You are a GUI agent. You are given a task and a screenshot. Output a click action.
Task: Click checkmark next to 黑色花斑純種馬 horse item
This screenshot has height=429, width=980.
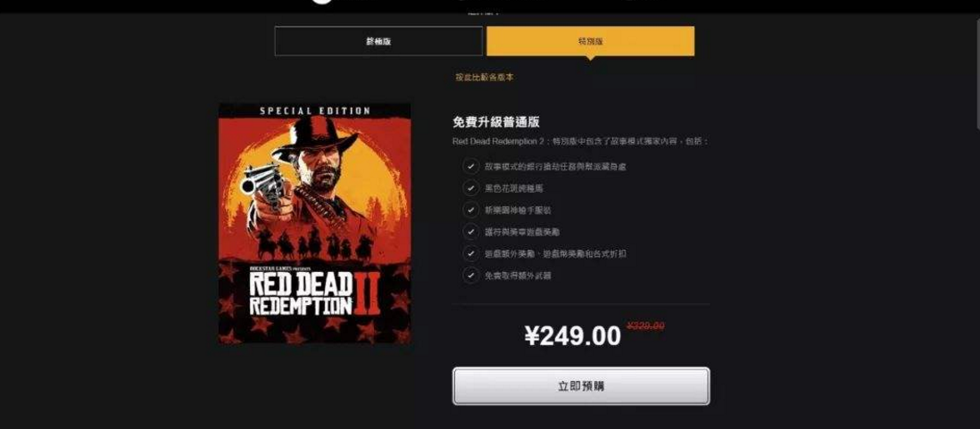pos(470,188)
